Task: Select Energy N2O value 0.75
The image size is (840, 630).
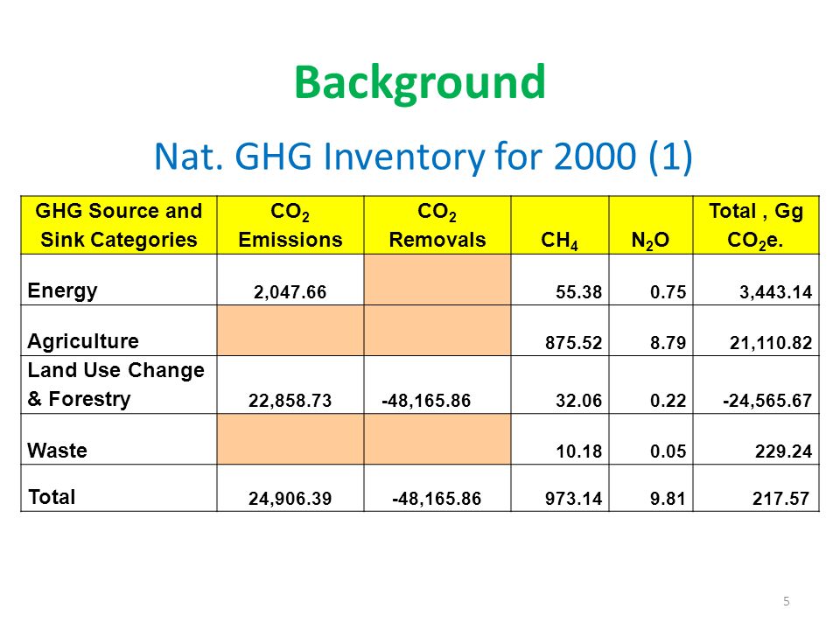Action: 668,292
